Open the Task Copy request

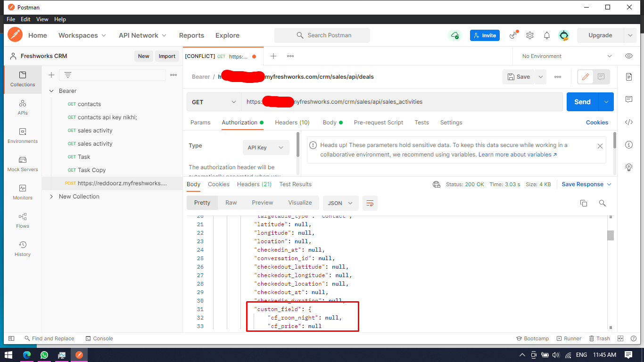[x=91, y=170]
